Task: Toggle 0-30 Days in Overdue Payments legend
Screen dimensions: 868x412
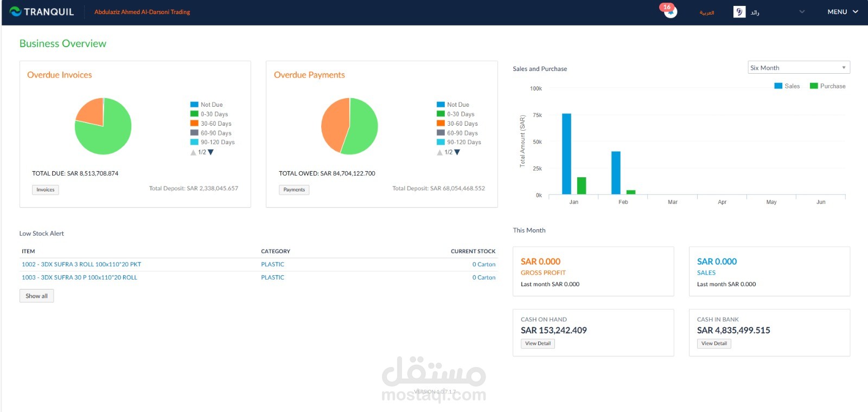Action: (x=456, y=114)
